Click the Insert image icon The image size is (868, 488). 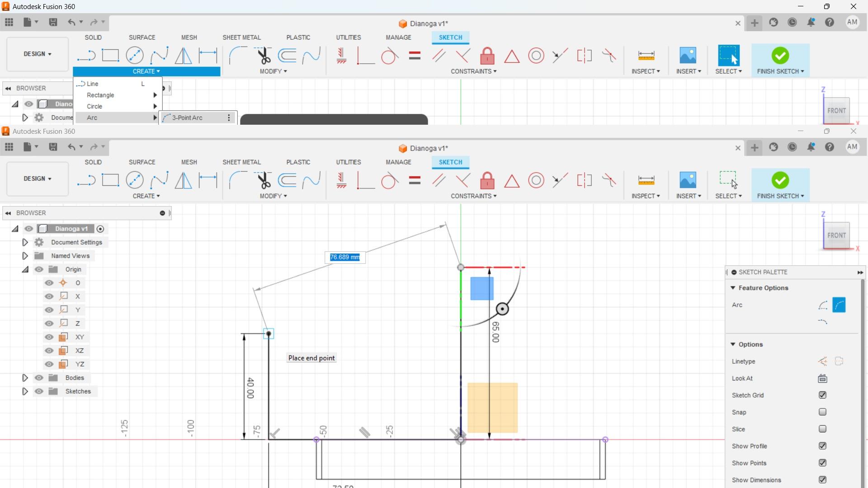tap(688, 180)
